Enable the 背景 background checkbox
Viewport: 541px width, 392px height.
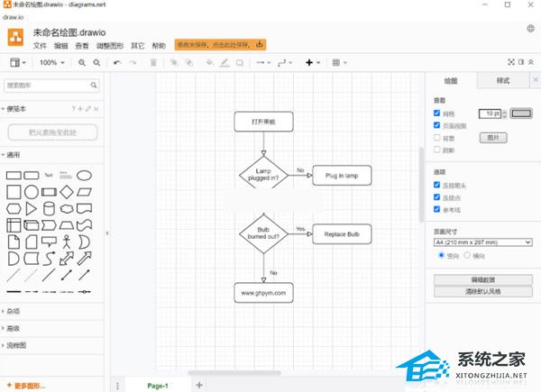tap(437, 139)
